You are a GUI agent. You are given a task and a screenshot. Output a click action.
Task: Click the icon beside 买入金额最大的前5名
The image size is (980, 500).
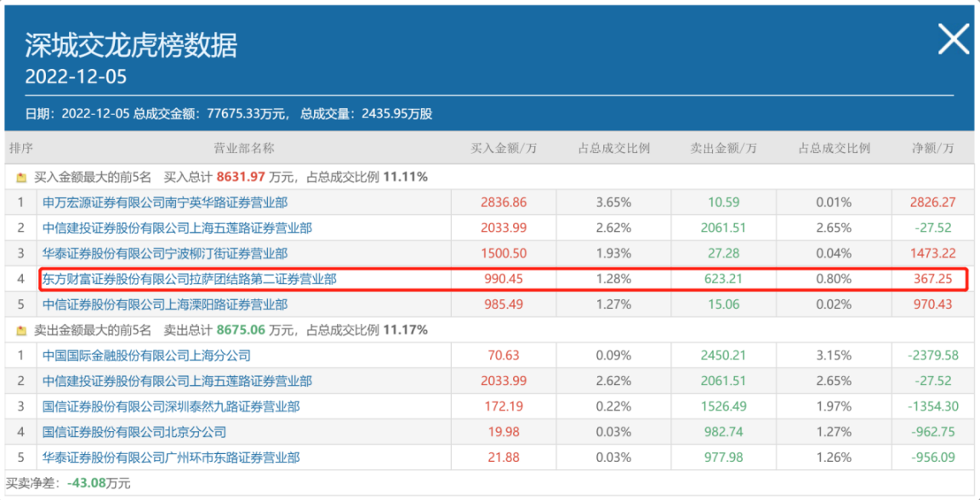point(21,178)
